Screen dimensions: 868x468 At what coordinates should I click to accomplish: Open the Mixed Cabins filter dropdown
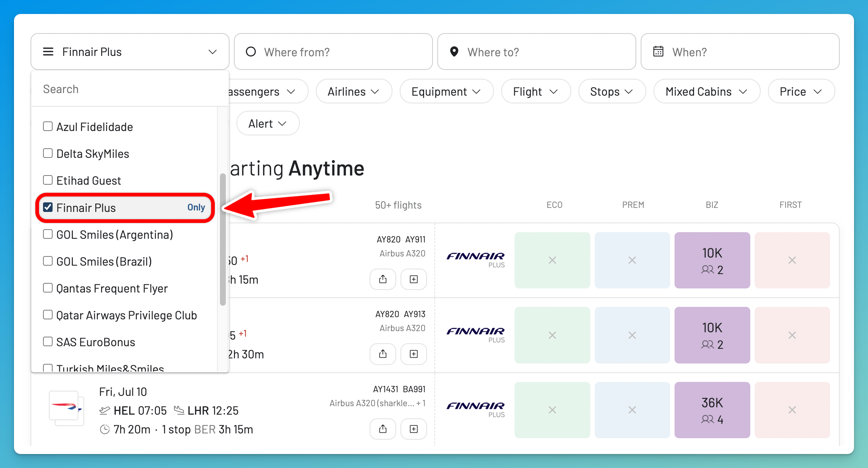coord(707,91)
